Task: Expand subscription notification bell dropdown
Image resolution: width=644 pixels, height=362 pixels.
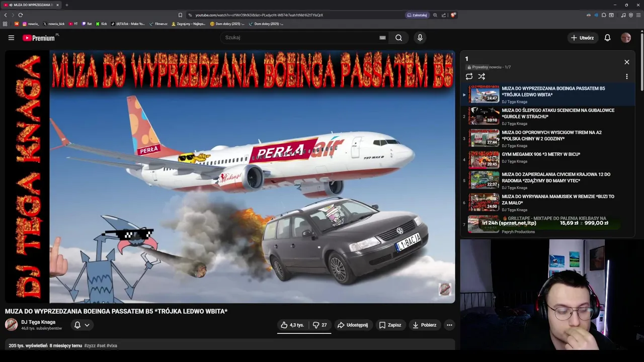Action: 82,325
